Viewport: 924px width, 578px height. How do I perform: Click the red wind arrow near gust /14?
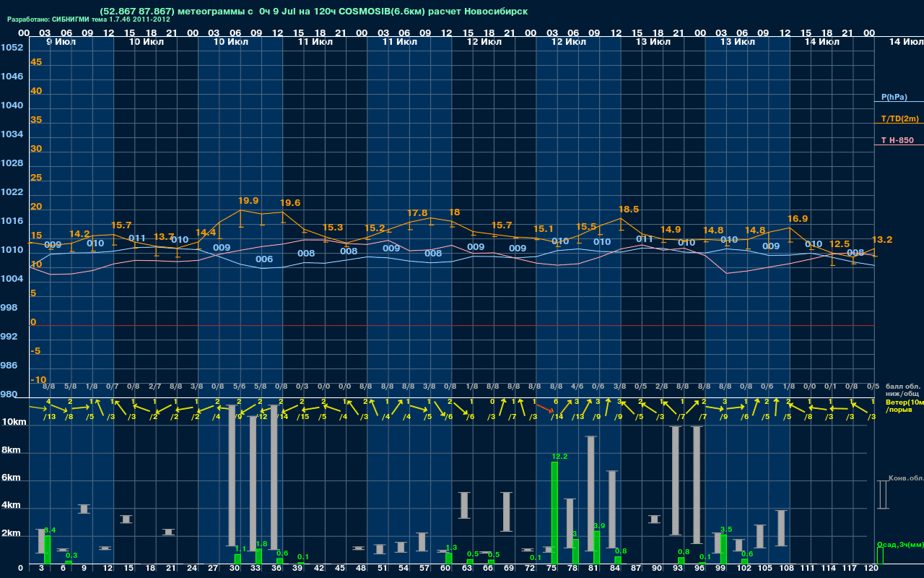[x=546, y=409]
